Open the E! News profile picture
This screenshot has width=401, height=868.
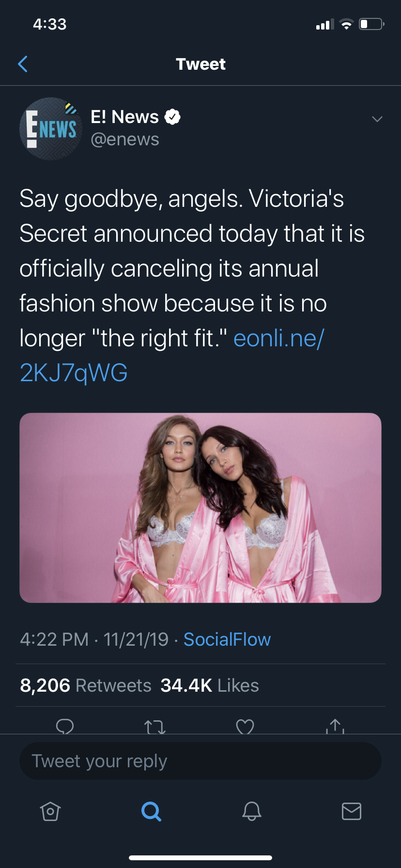coord(51,129)
